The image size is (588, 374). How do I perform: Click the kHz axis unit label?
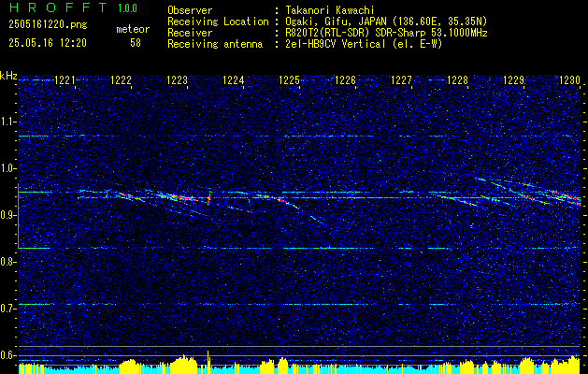coord(8,76)
